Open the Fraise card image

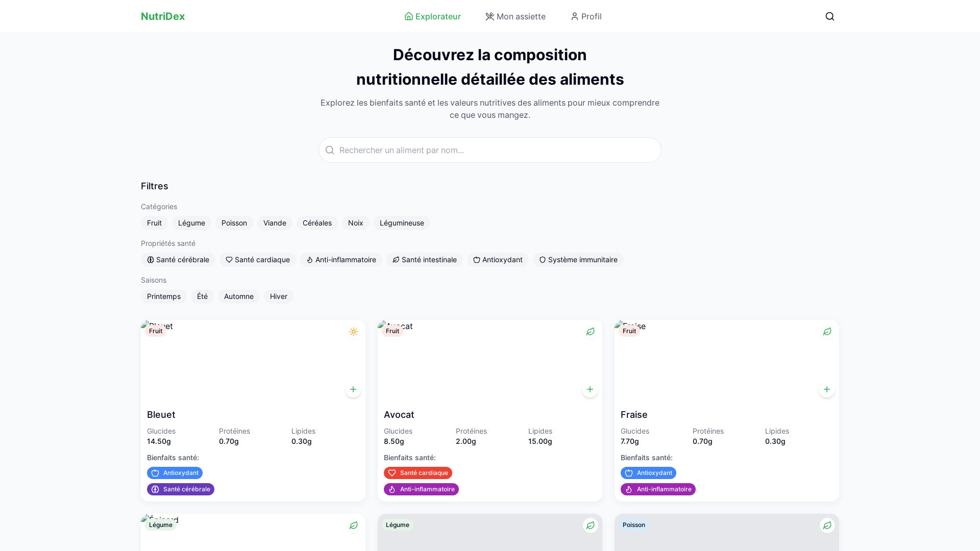(x=727, y=361)
